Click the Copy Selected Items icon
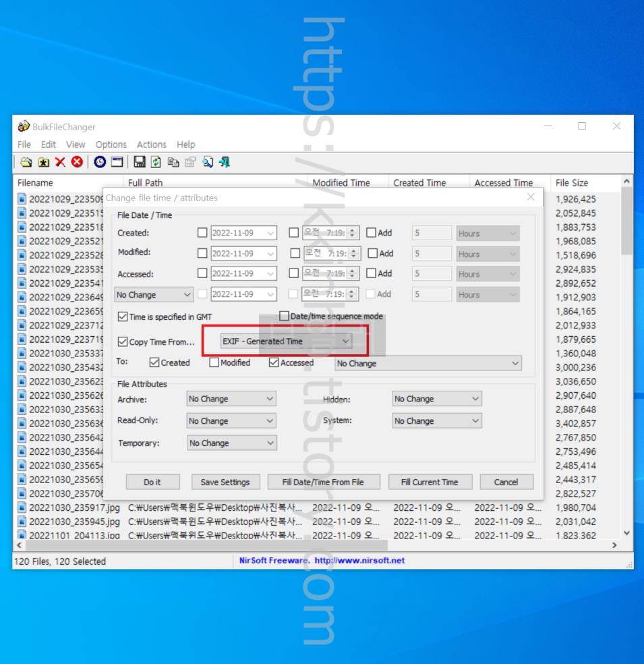The width and height of the screenshot is (644, 664). [x=173, y=162]
